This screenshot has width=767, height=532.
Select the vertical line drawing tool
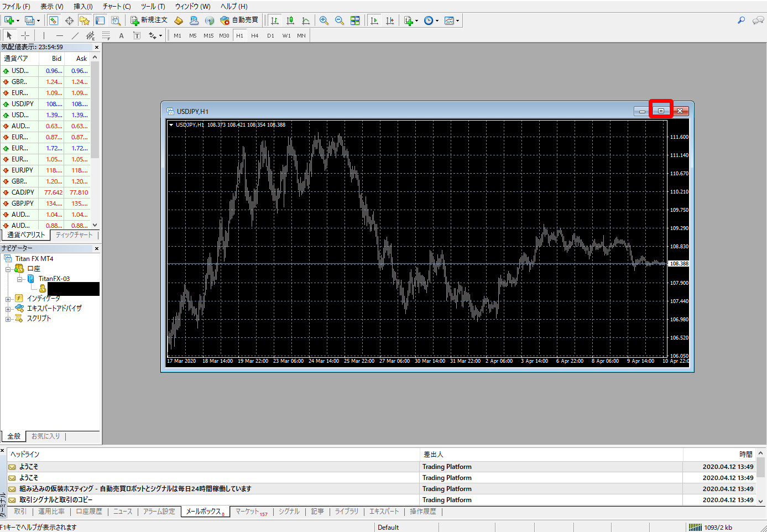[x=44, y=35]
